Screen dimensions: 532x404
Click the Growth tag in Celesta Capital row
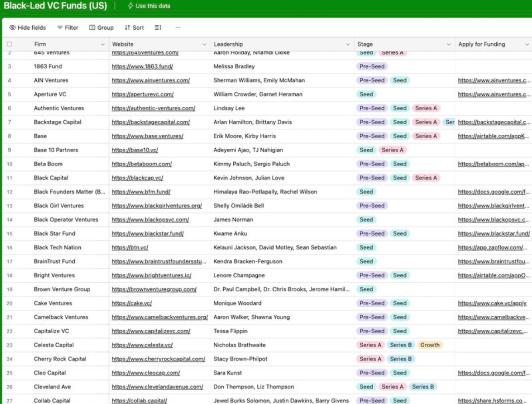tap(430, 345)
